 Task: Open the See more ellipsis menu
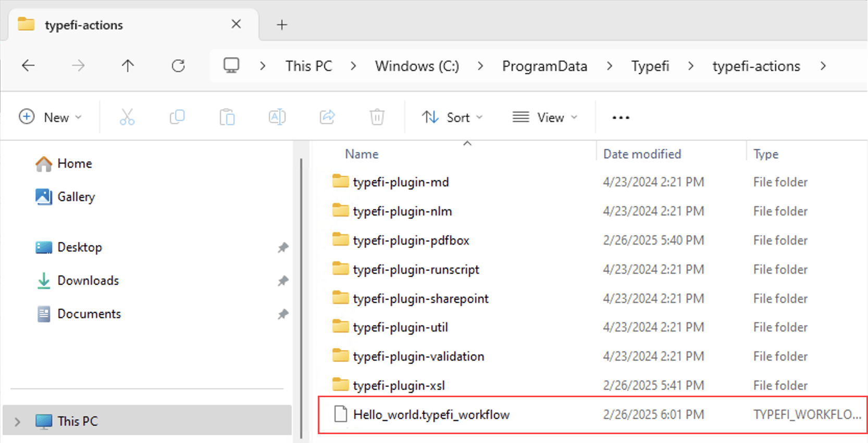621,118
